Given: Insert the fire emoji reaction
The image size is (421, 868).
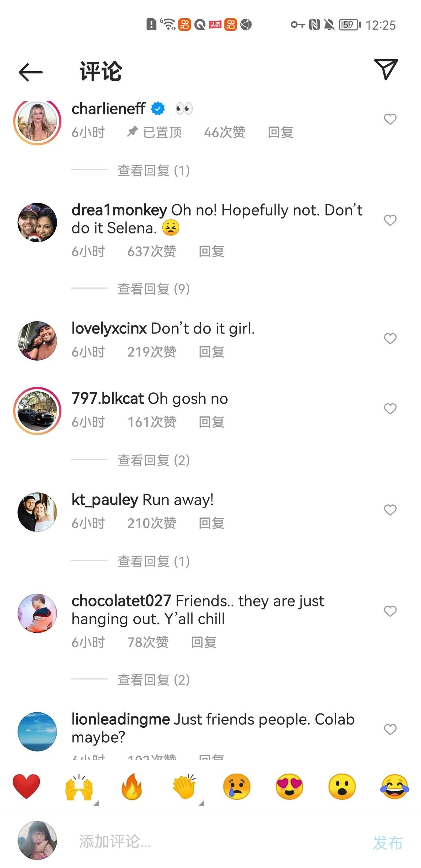Looking at the screenshot, I should (132, 787).
